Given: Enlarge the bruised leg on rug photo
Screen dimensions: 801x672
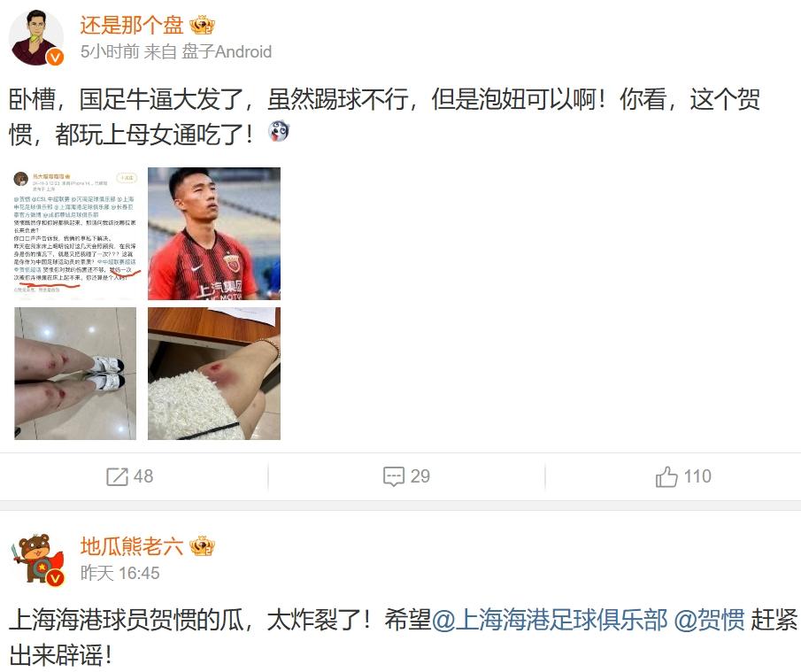Looking at the screenshot, I should pyautogui.click(x=214, y=374).
